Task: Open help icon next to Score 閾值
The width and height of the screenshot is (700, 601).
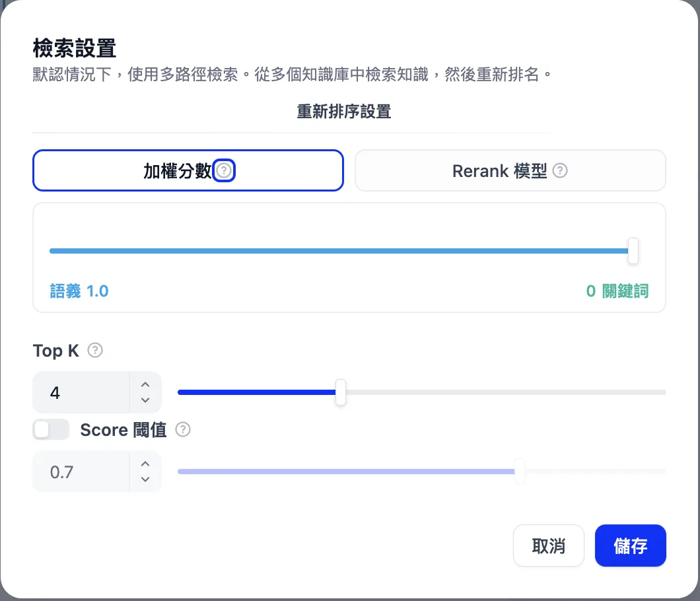Action: pos(182,429)
